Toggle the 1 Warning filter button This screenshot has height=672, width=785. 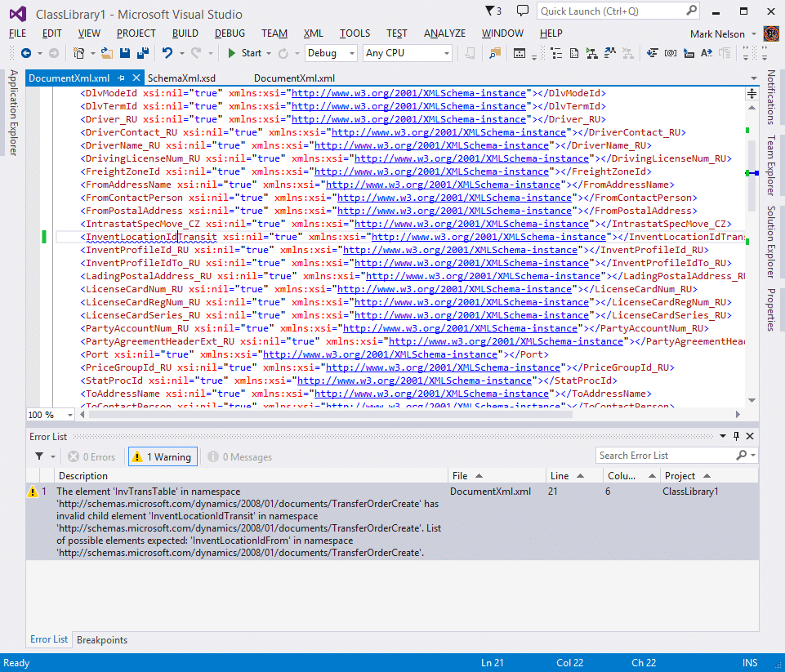[162, 456]
